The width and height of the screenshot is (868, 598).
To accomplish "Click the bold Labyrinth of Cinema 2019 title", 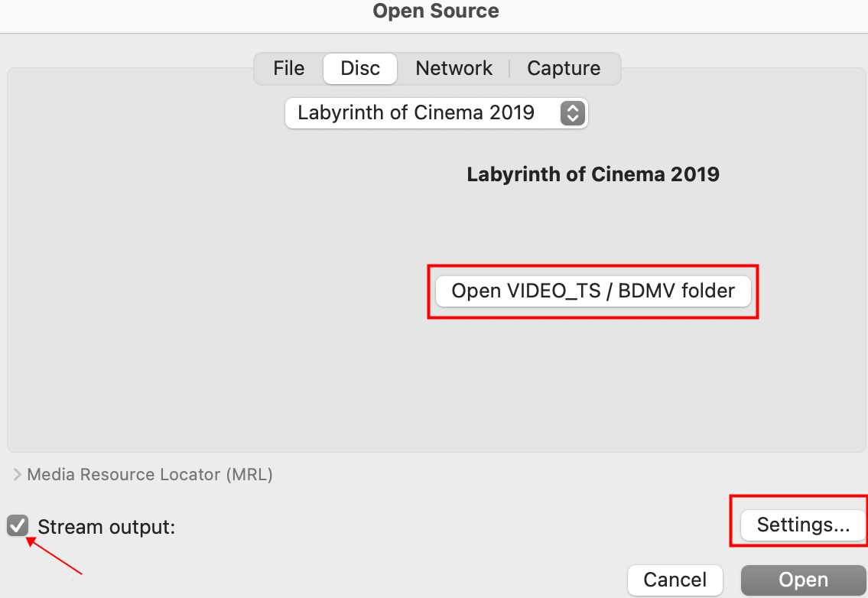I will point(593,174).
